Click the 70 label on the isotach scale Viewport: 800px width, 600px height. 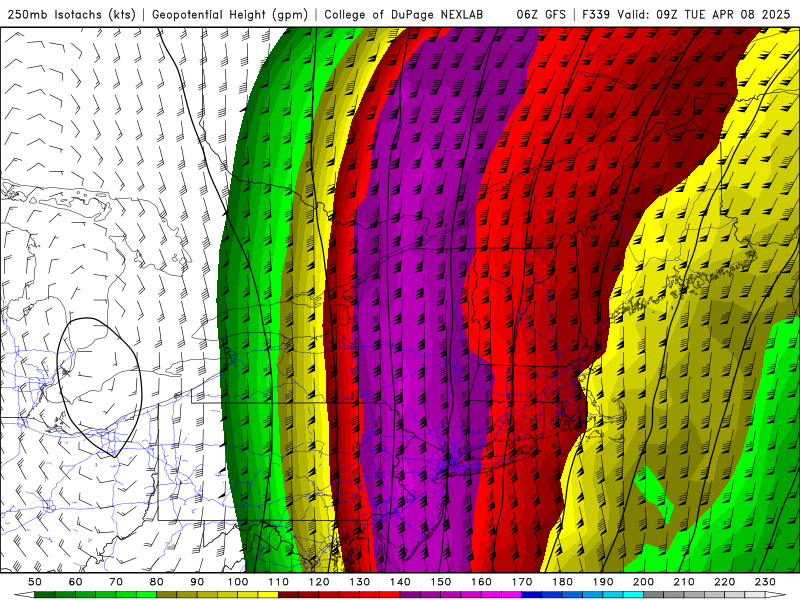point(116,582)
